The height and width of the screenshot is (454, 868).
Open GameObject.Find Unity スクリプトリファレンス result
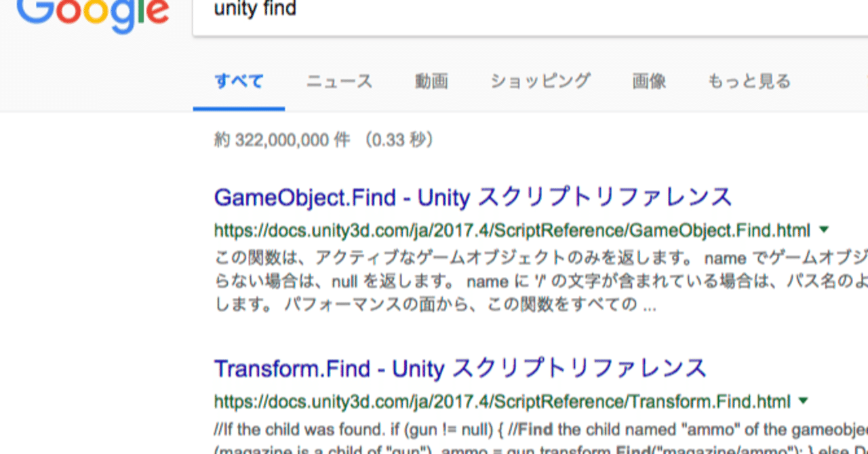click(472, 197)
